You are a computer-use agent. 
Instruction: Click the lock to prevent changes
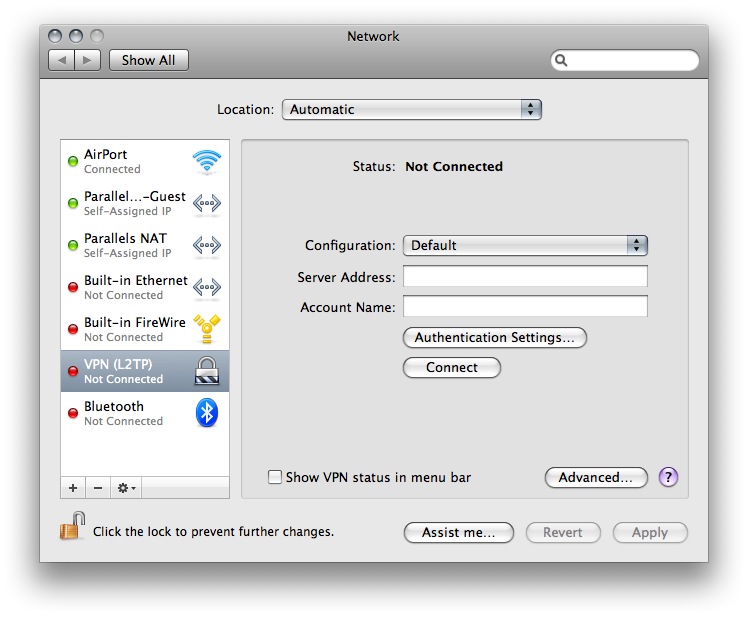point(73,526)
